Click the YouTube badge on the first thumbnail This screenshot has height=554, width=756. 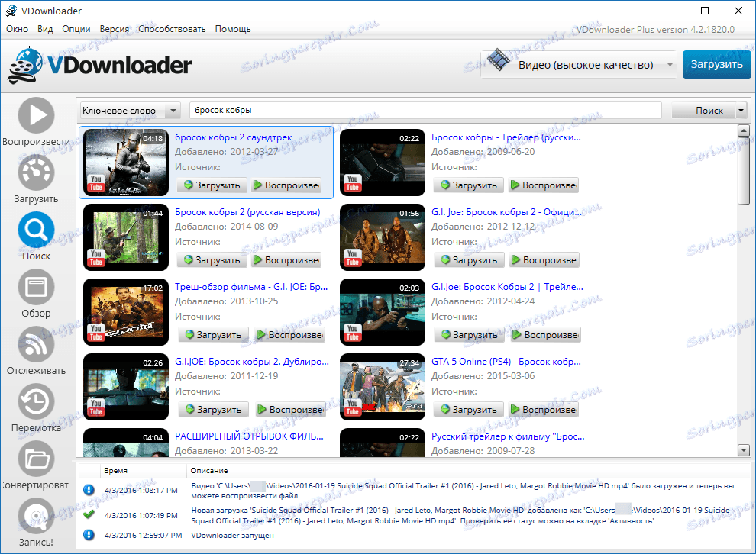click(95, 185)
